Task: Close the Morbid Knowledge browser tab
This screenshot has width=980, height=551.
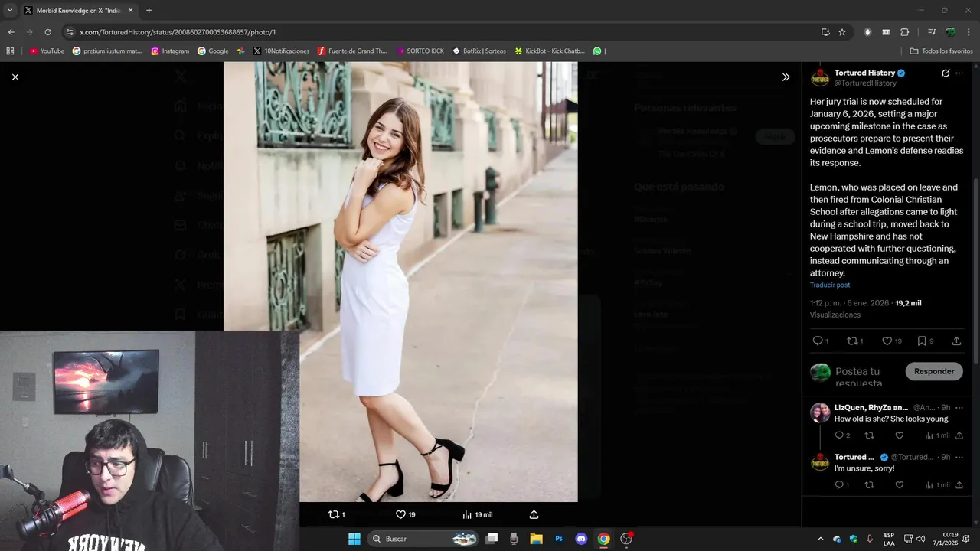Action: [130, 11]
